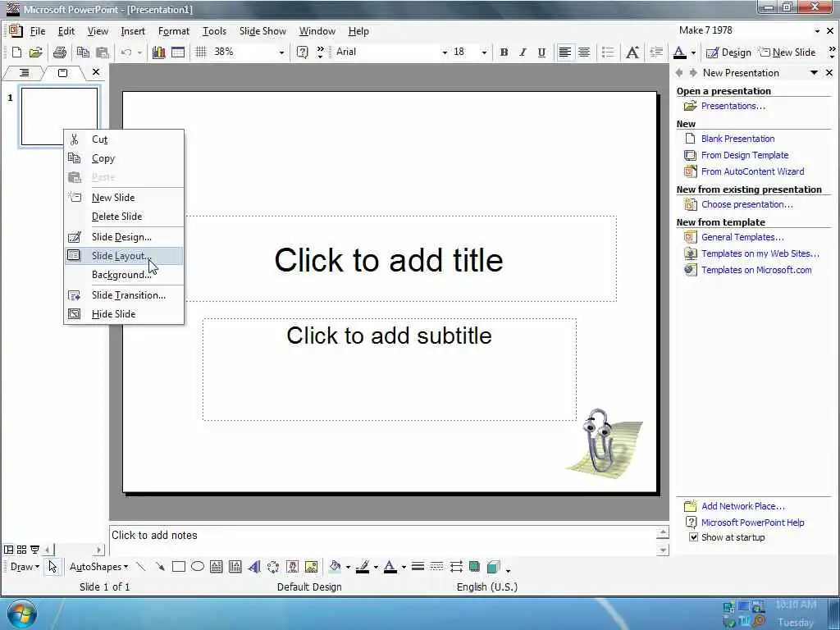
Task: Insert a diagram or organization chart
Action: coord(273,567)
